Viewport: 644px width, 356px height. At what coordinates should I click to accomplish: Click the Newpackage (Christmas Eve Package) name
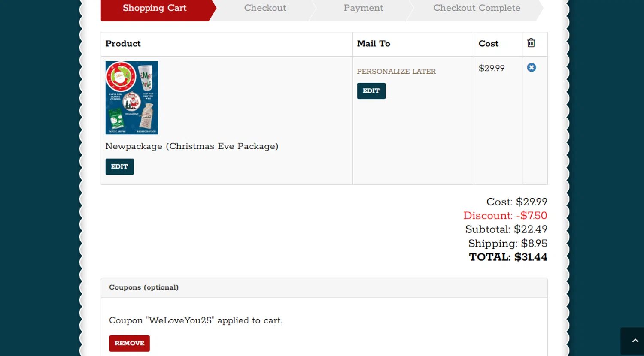coord(192,146)
